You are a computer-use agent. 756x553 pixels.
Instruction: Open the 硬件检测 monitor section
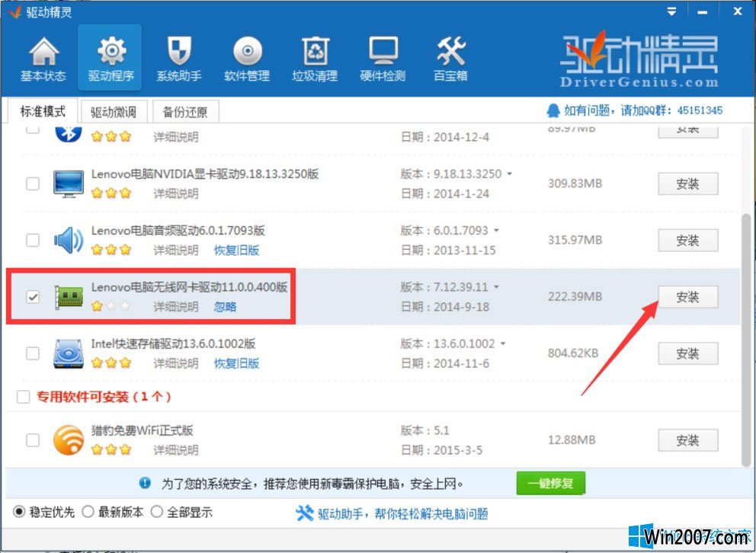point(383,59)
